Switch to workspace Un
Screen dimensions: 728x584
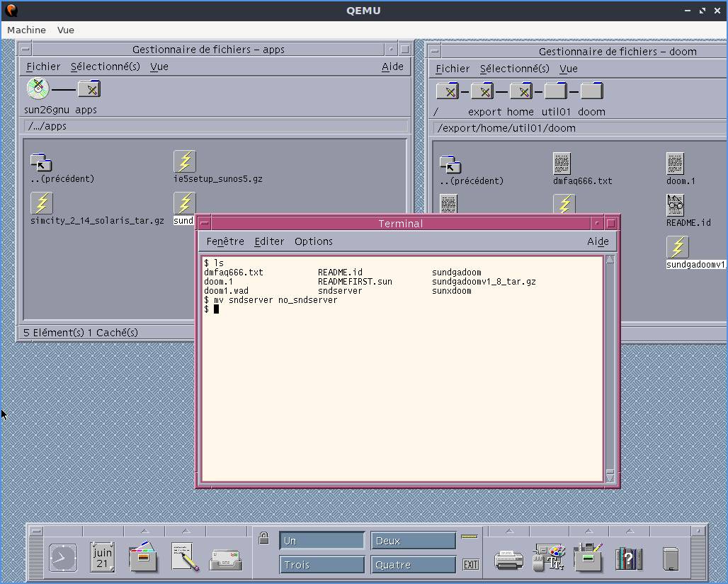click(x=322, y=541)
